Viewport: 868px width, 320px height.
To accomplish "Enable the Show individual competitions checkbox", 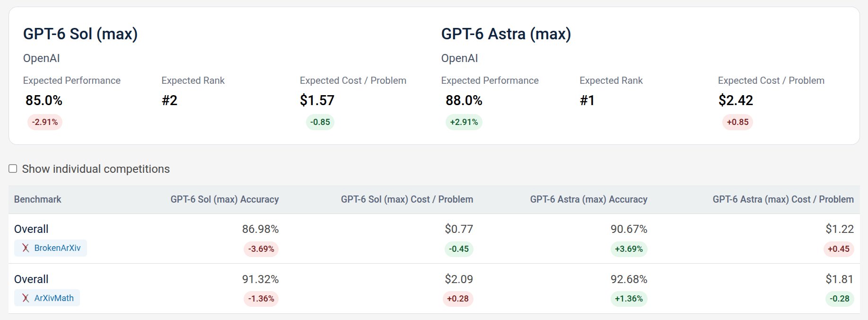I will [13, 169].
